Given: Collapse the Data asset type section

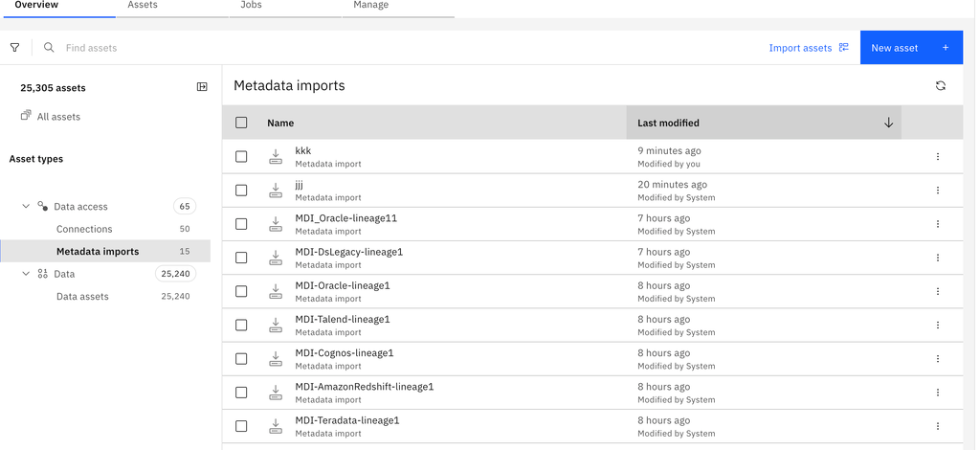Looking at the screenshot, I should click(x=26, y=274).
